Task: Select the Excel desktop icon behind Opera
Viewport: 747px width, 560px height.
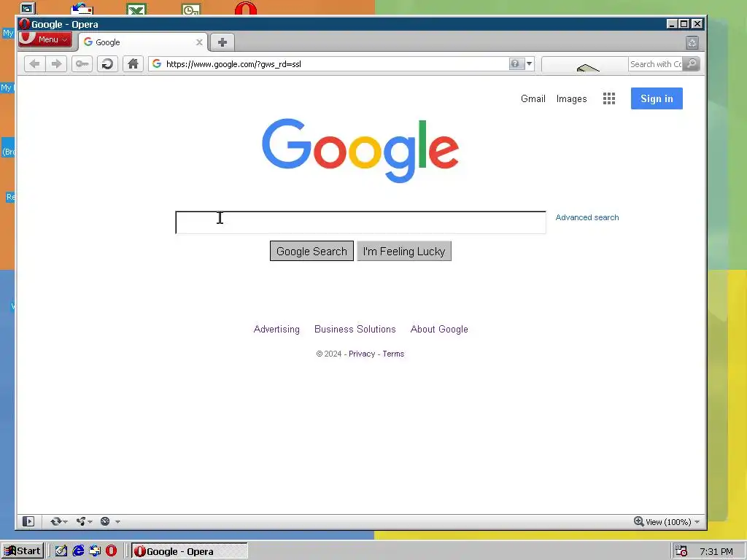Action: (136, 9)
